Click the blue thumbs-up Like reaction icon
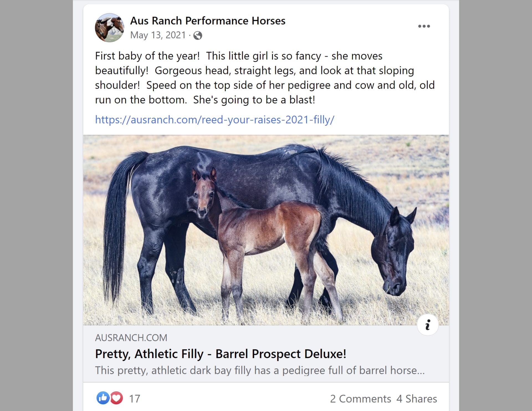This screenshot has width=532, height=411. [x=103, y=398]
